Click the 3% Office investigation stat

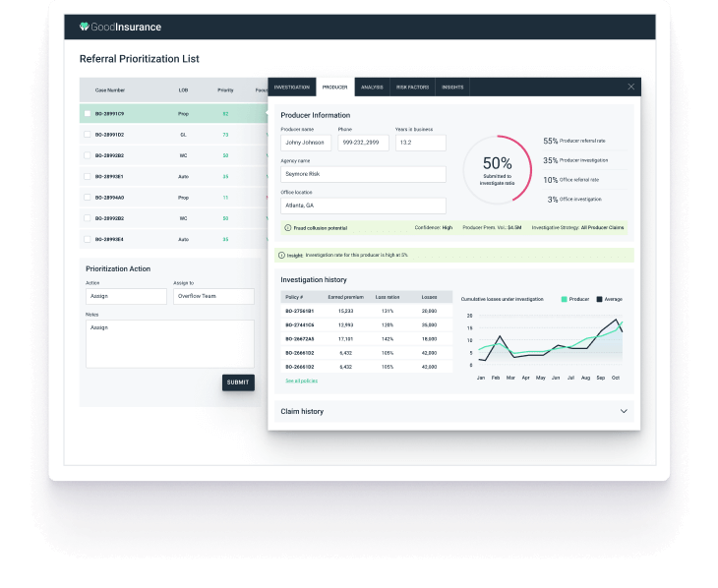coord(574,200)
